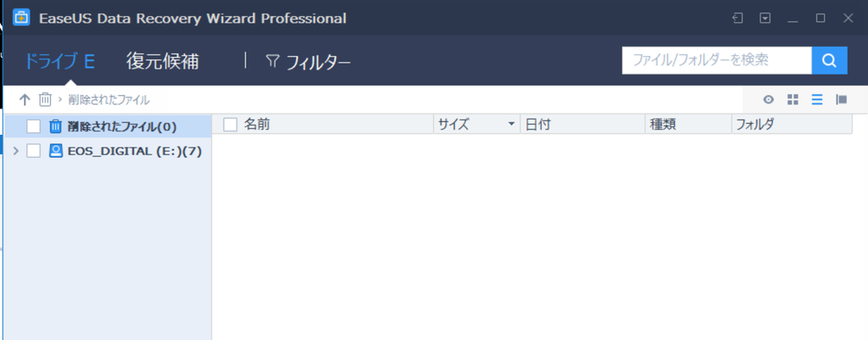Click the blue magnifier search button
Image resolution: width=868 pixels, height=340 pixels.
click(829, 60)
